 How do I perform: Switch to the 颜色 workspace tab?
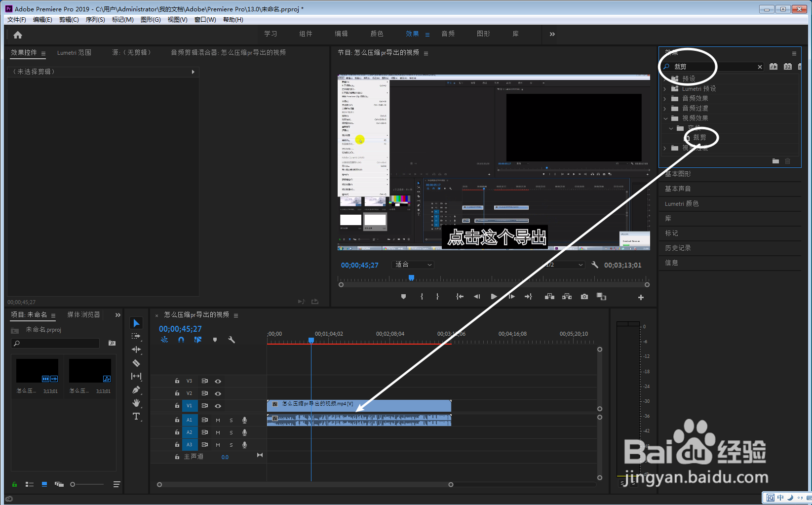point(377,34)
